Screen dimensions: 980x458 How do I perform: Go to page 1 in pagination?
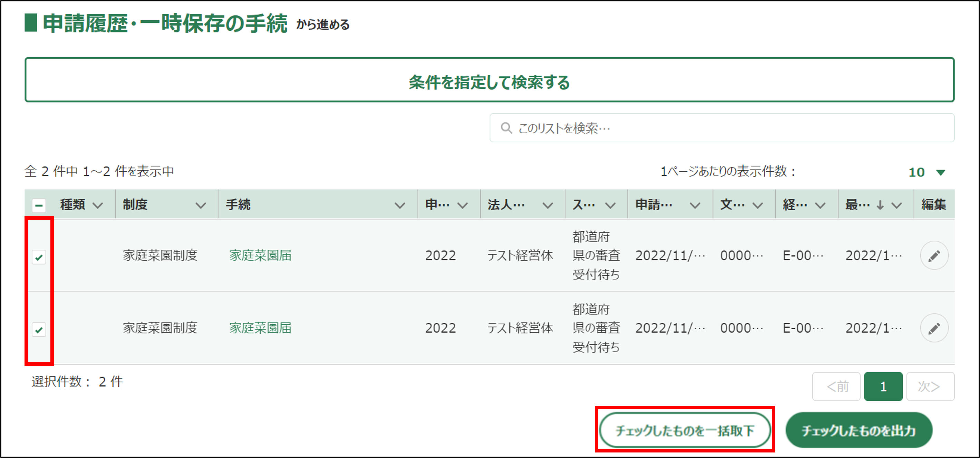coord(883,387)
